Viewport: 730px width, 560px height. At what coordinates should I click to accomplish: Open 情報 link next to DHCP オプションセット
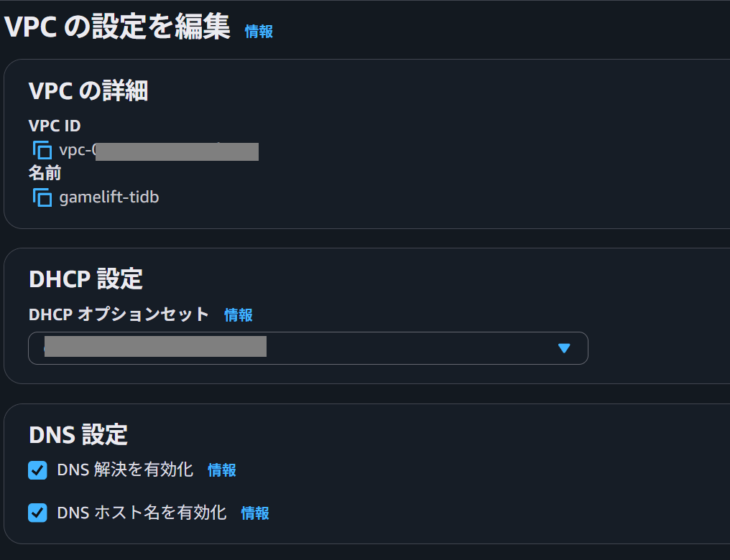[239, 315]
